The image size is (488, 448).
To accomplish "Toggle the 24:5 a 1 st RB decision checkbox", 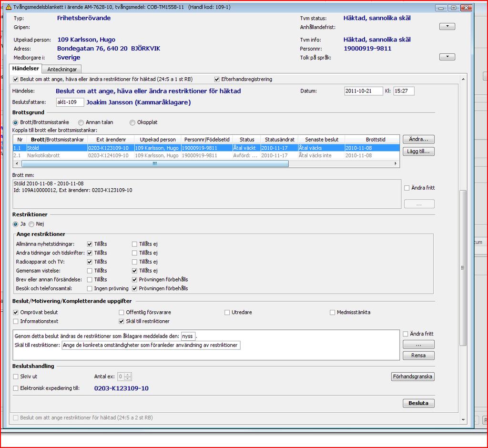I will (16, 80).
